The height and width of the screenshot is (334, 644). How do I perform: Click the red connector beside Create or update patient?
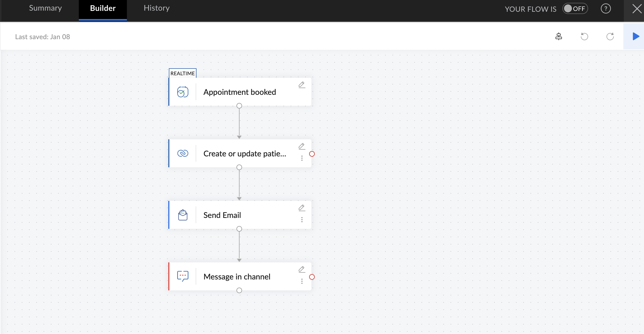(312, 154)
